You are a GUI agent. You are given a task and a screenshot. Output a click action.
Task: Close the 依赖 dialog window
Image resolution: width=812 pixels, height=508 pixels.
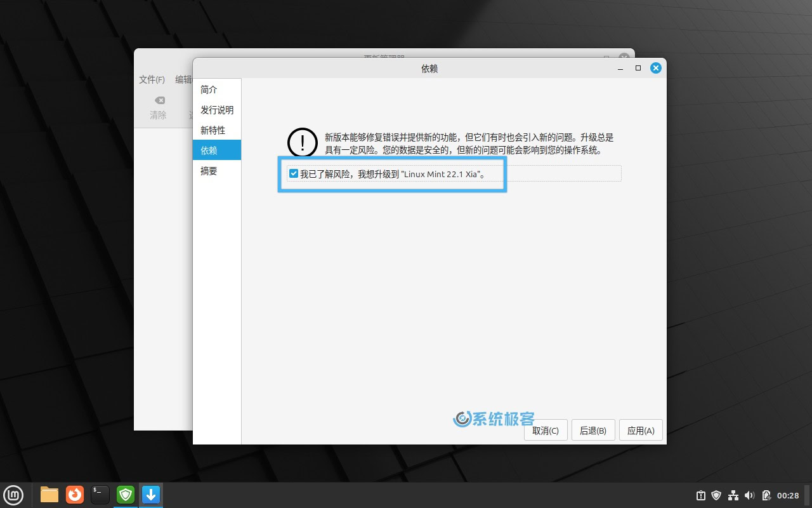click(656, 68)
